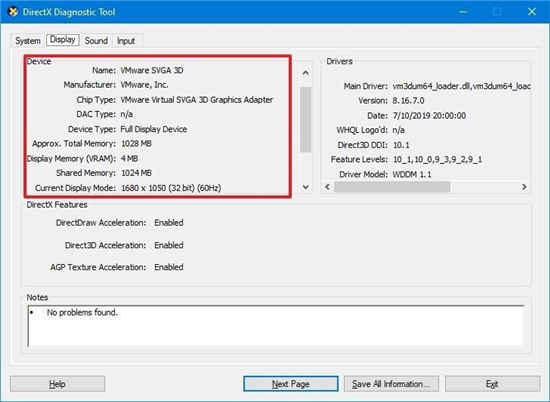Close the DirectX Diagnostic Tool window

click(x=532, y=12)
